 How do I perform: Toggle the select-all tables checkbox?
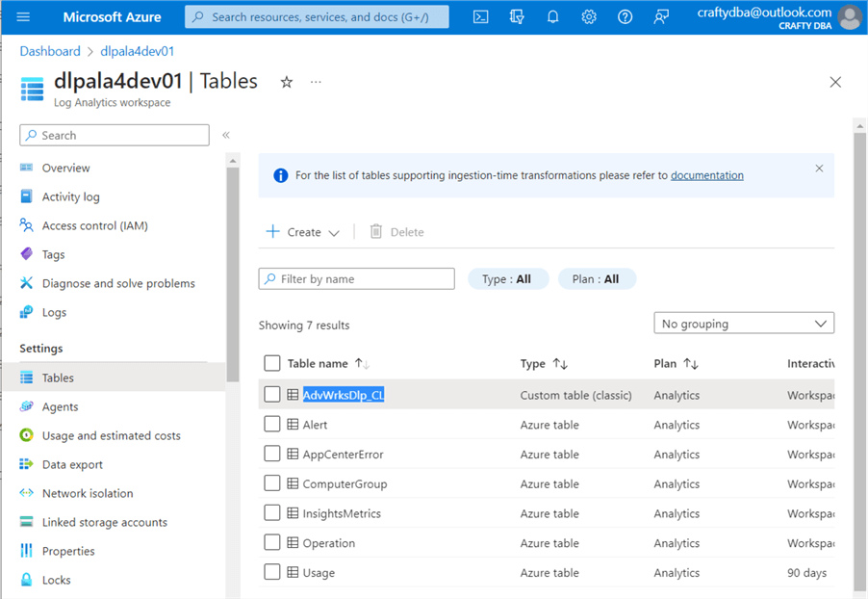271,363
